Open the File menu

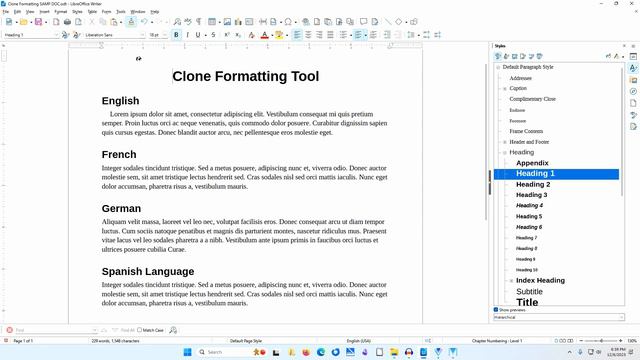click(x=6, y=12)
